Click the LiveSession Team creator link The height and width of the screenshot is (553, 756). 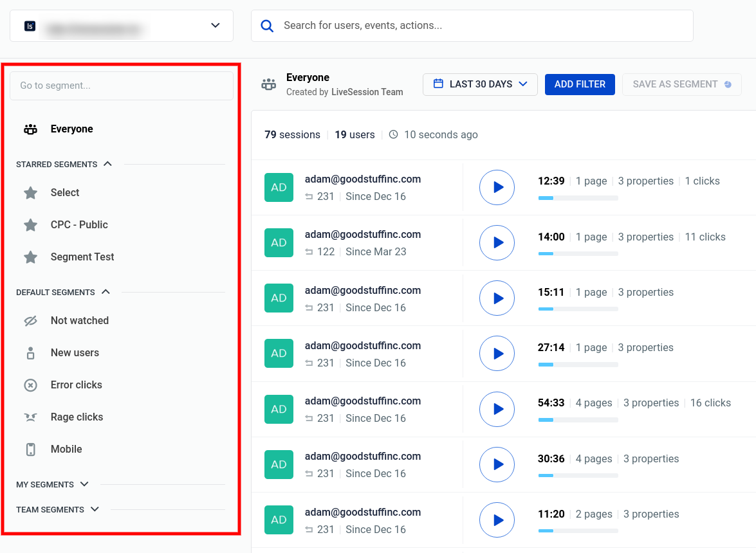[367, 92]
